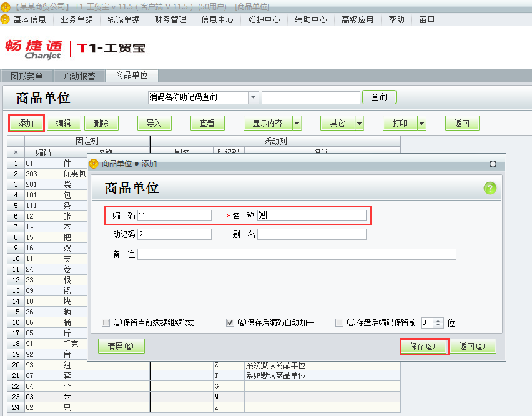Click the application icon in the title bar

[x=6, y=6]
